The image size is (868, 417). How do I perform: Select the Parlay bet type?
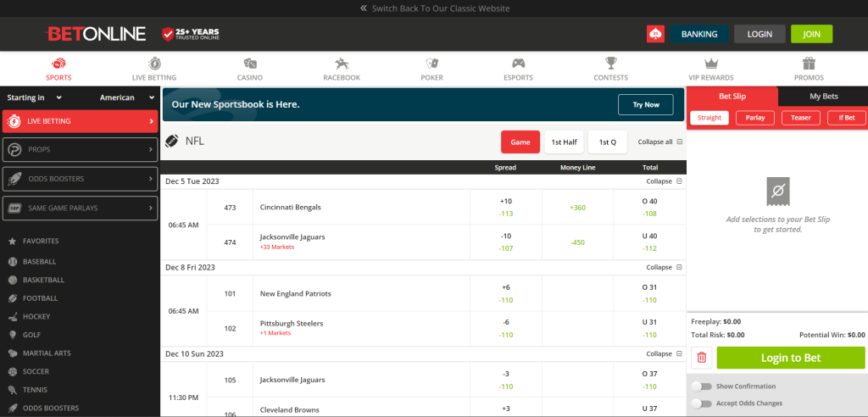pyautogui.click(x=754, y=118)
